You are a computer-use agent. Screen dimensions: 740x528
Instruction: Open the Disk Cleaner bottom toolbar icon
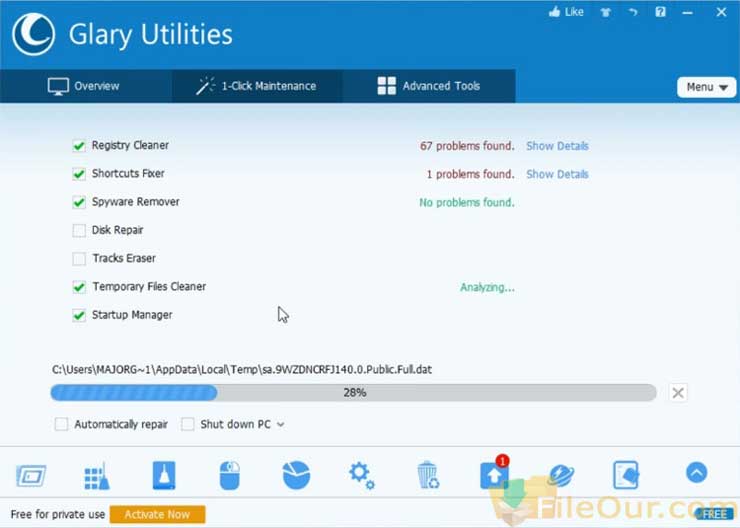(x=31, y=475)
